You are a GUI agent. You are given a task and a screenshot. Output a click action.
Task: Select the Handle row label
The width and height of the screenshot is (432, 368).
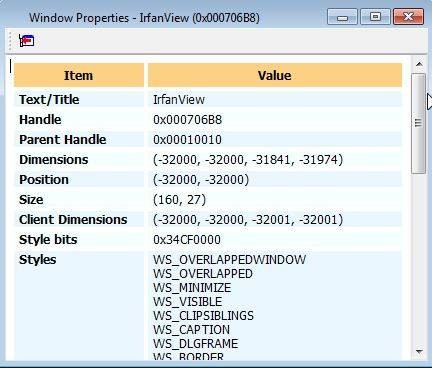click(40, 119)
